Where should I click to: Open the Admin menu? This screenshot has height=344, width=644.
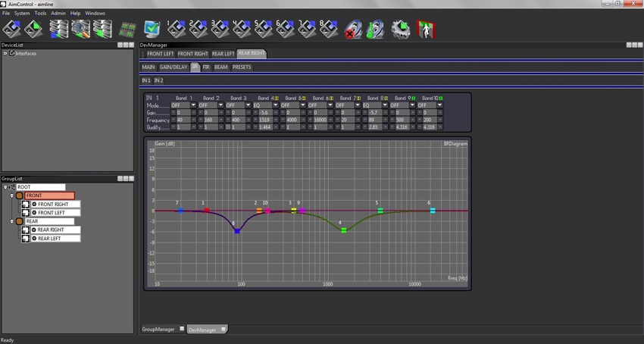click(58, 13)
